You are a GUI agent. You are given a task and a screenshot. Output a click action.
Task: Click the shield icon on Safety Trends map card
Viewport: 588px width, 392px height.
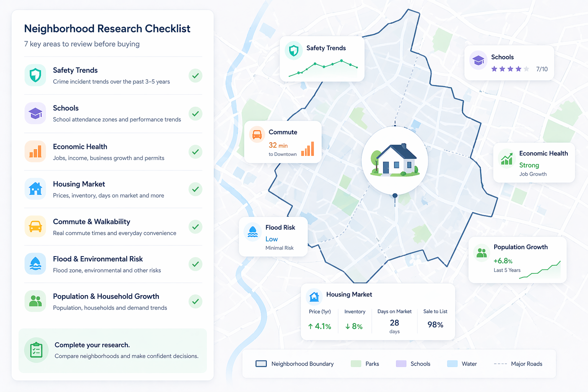point(294,51)
